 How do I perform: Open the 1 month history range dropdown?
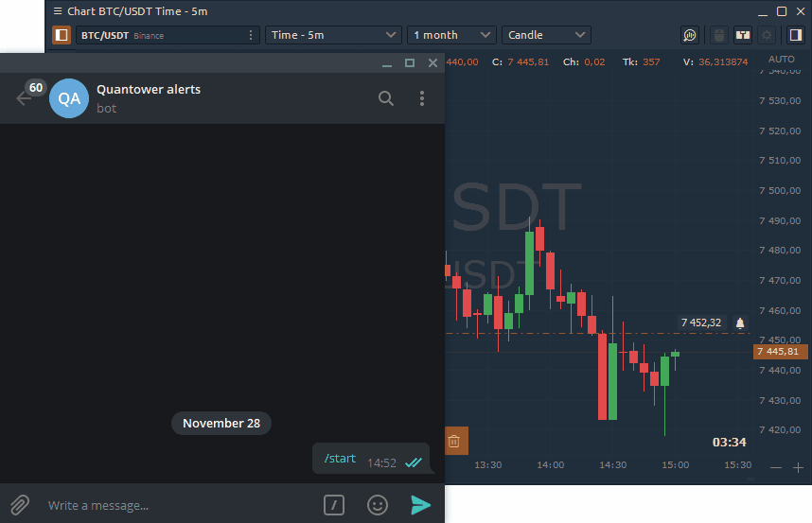451,35
